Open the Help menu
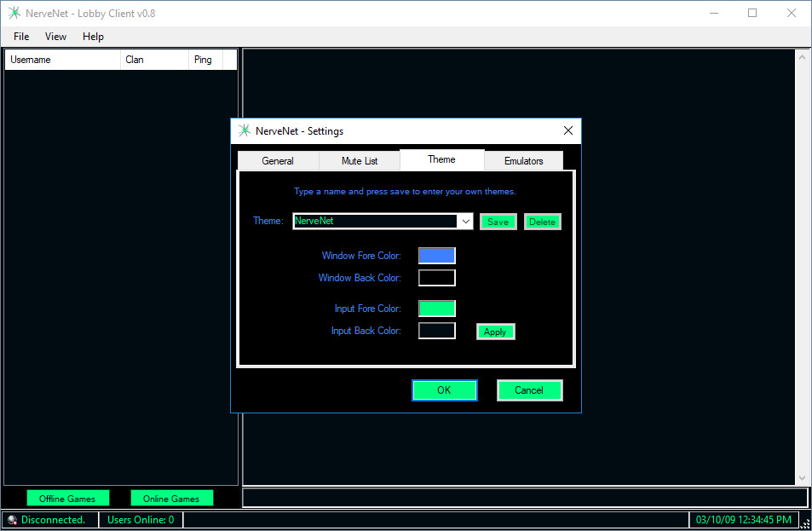 (93, 37)
